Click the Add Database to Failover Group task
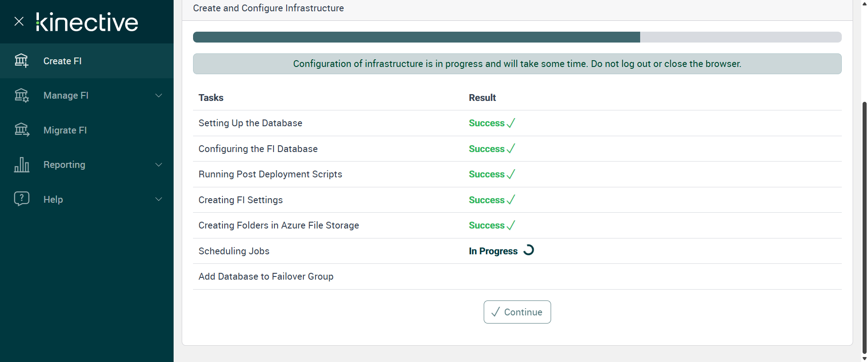This screenshot has height=362, width=868. (x=266, y=276)
